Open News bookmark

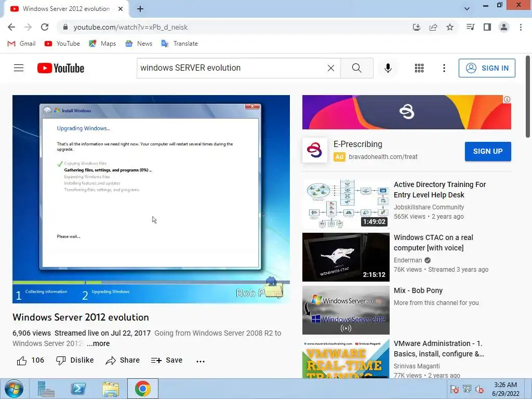[x=139, y=44]
